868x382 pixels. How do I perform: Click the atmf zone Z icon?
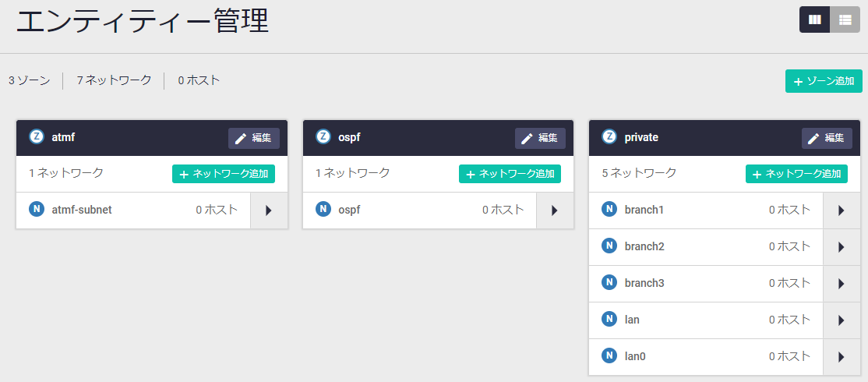[37, 137]
